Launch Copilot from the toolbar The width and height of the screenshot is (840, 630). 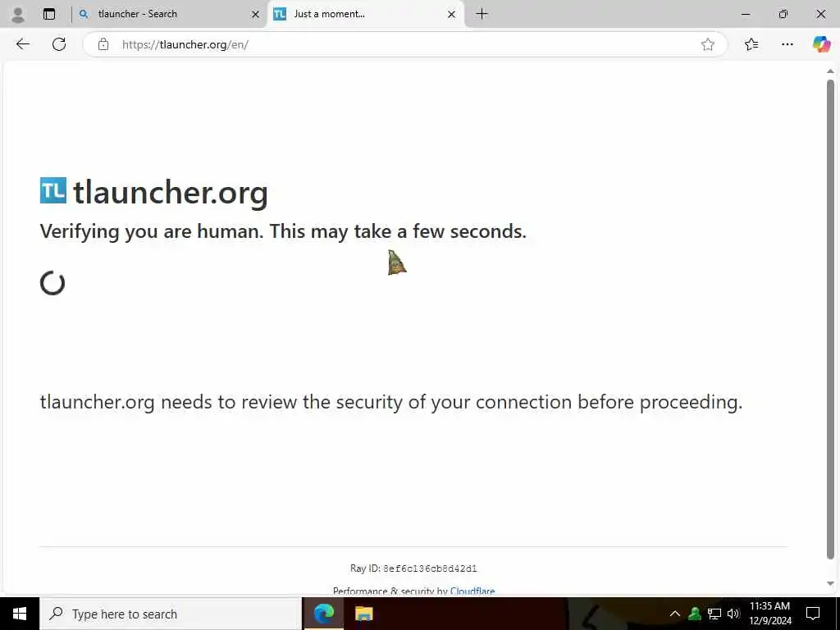[821, 44]
